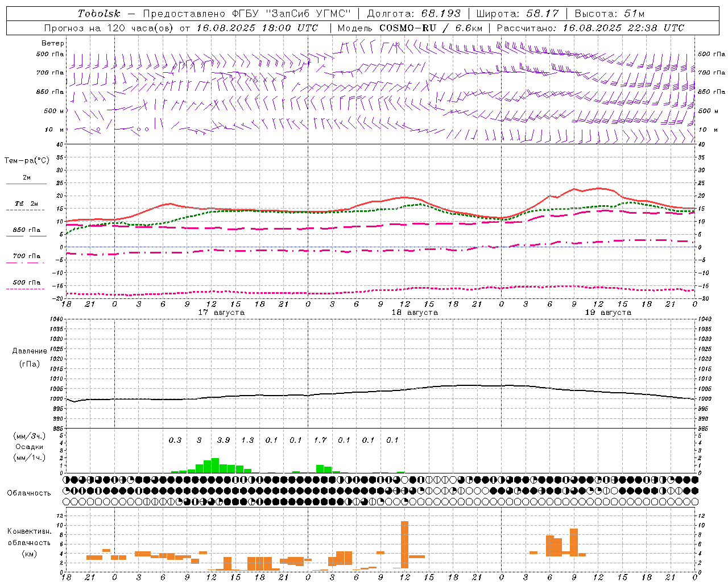728x582 pixels.
Task: Click the Тем-ра(°C) axis title
Action: click(x=27, y=160)
